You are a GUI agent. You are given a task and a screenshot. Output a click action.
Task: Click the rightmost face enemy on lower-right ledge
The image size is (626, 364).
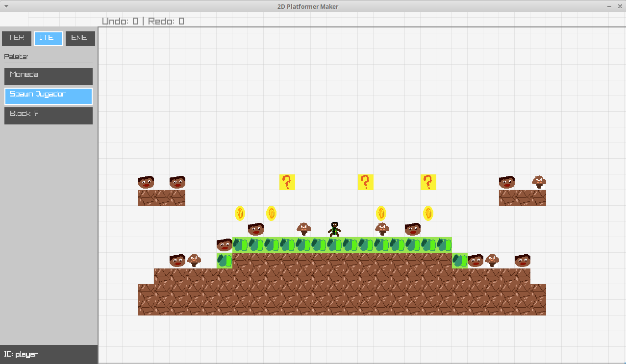coord(523,261)
